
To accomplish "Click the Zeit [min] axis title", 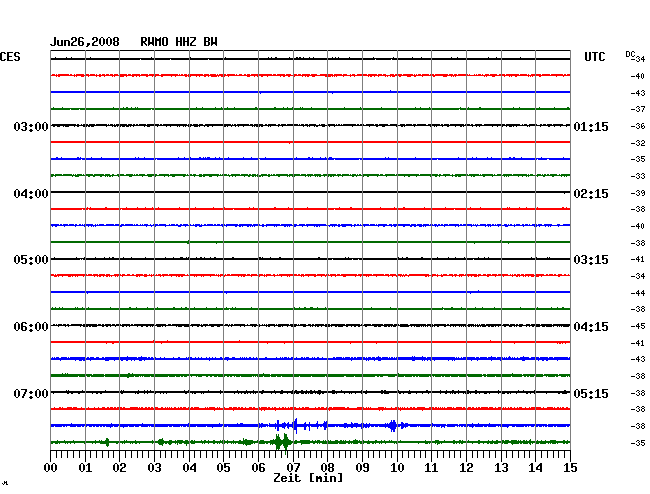I will 308,478.
